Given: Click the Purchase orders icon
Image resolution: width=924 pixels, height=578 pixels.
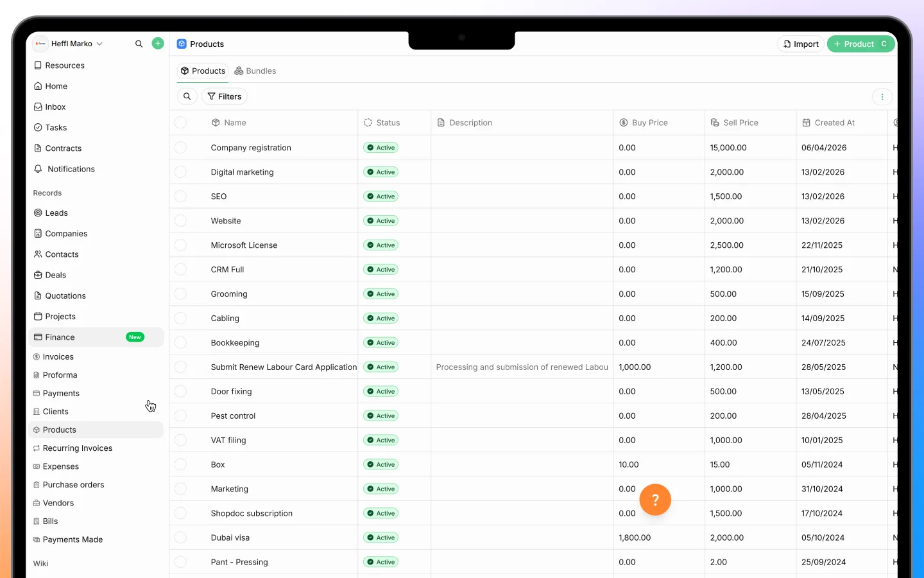Looking at the screenshot, I should point(37,485).
